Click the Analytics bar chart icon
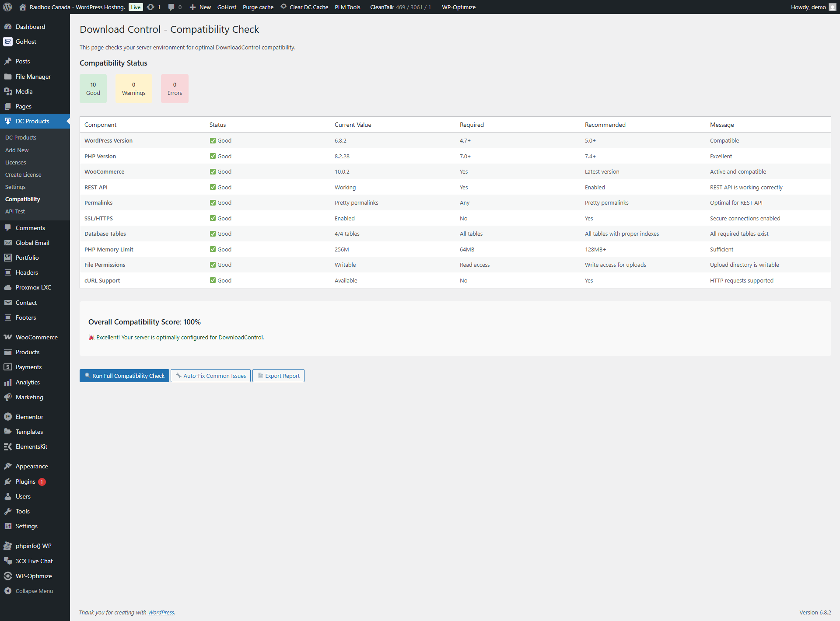This screenshot has height=621, width=840. click(8, 382)
